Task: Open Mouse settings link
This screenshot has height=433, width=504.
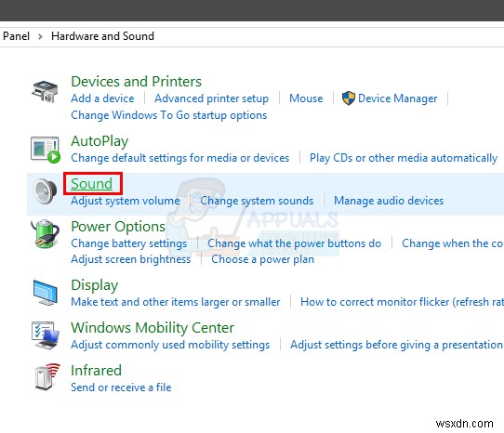Action: pyautogui.click(x=306, y=98)
